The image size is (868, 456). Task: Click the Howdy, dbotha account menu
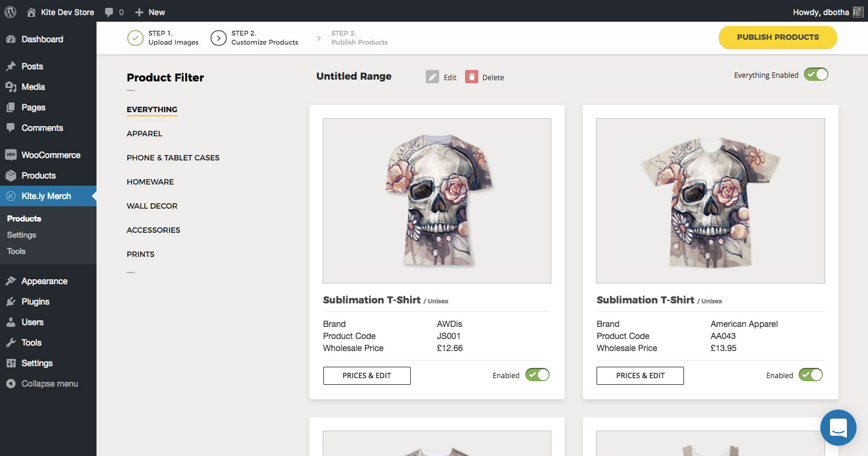coord(828,12)
